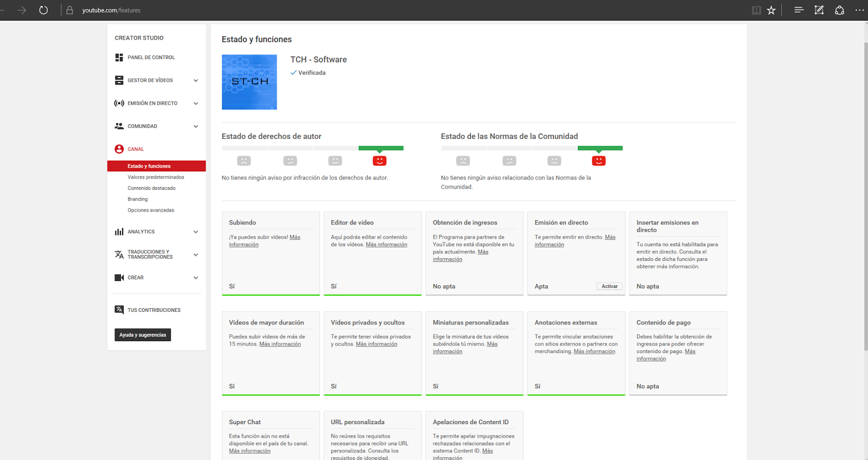Click the Canal section label
Screen dimensions: 868x460
tap(136, 149)
